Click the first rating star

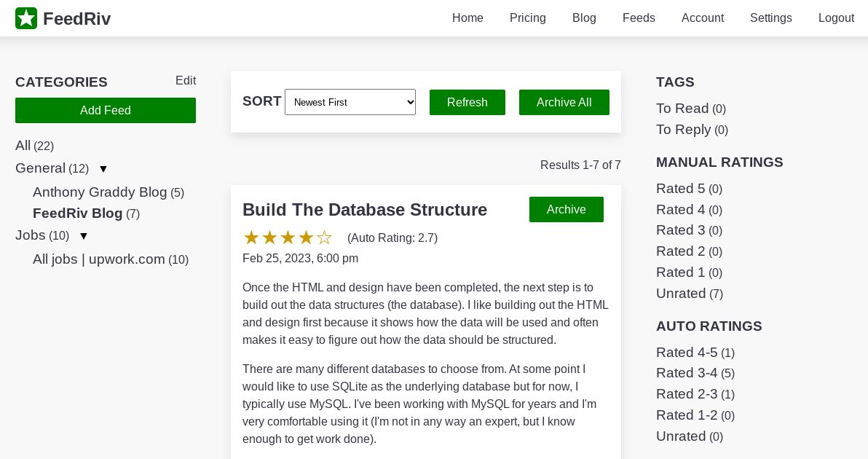click(x=251, y=238)
